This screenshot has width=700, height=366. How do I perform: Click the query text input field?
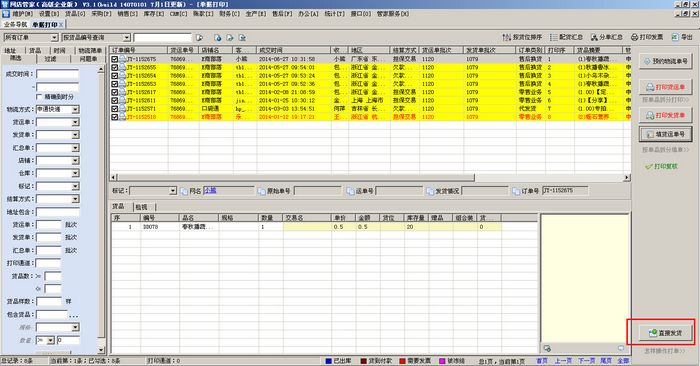tap(162, 38)
